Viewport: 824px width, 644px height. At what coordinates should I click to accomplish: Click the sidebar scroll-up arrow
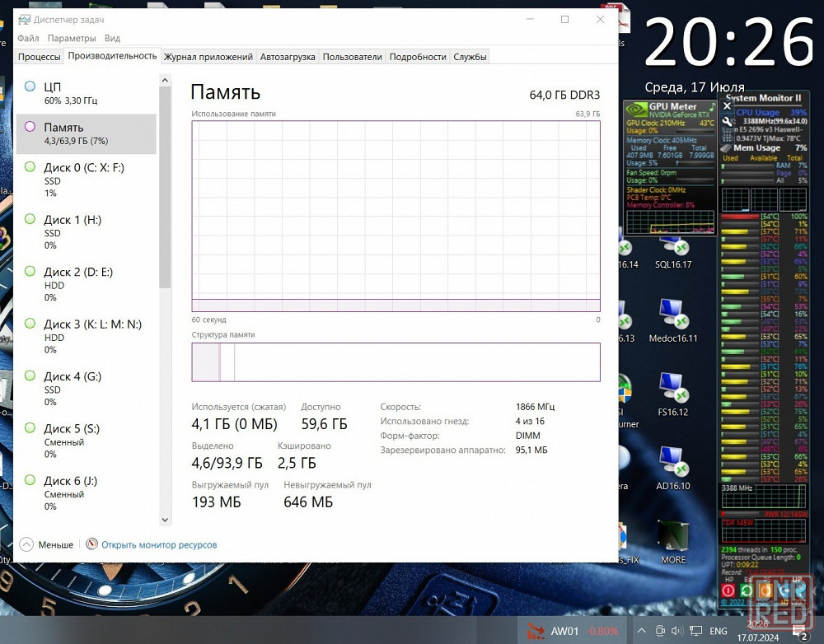click(165, 81)
